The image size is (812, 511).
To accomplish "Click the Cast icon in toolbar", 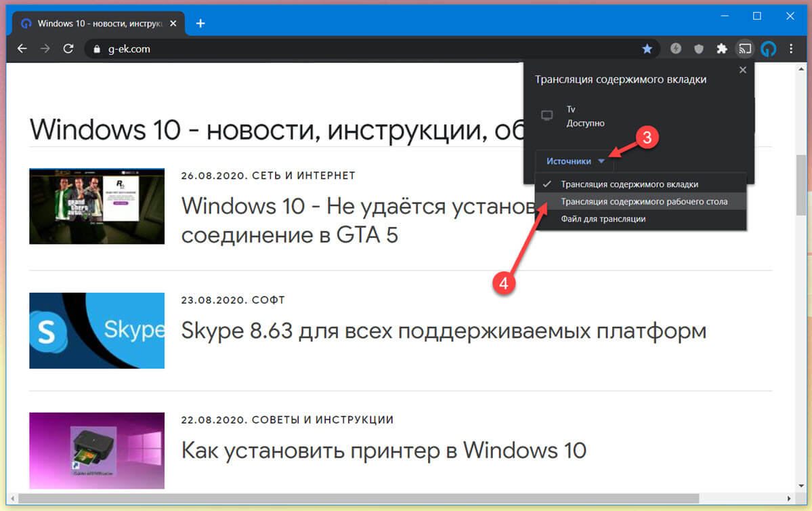I will coord(745,49).
